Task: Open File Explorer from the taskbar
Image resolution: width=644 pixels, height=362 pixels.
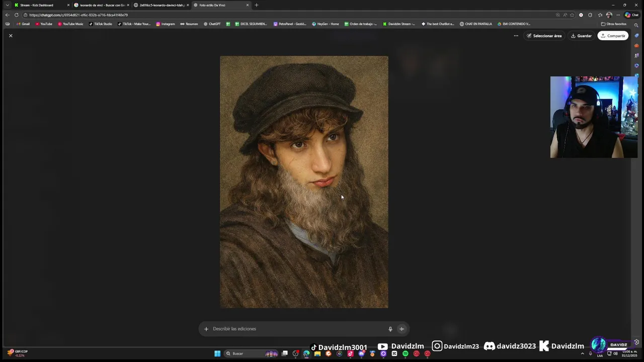Action: pos(317,353)
